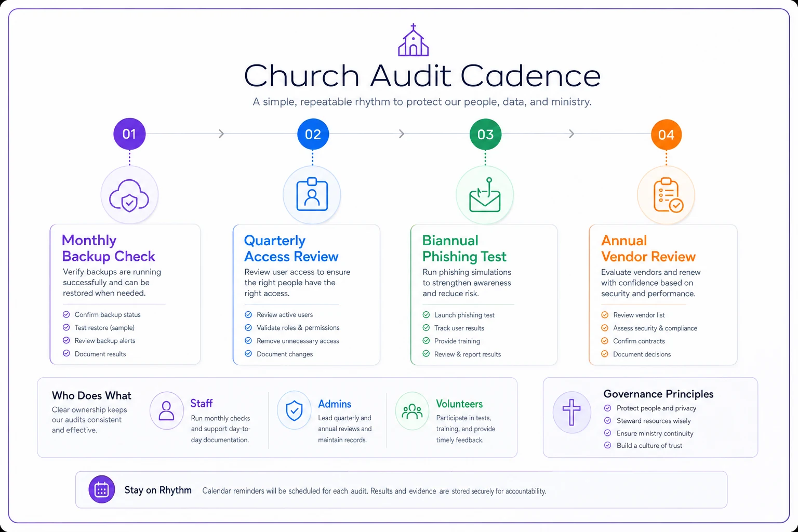
Task: Click the check beside Review vendor list
Action: pyautogui.click(x=605, y=315)
